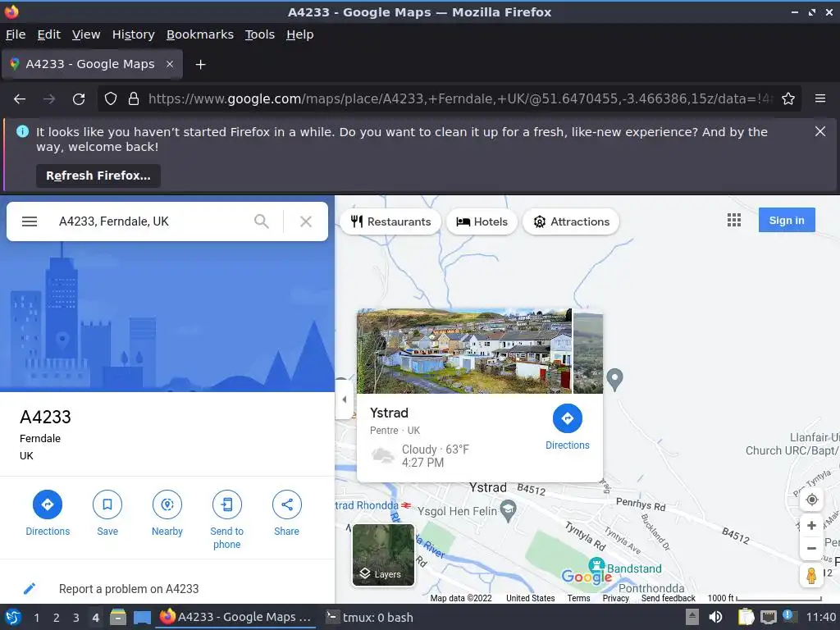This screenshot has width=840, height=630.
Task: Collapse the side panel with arrow
Action: (345, 399)
